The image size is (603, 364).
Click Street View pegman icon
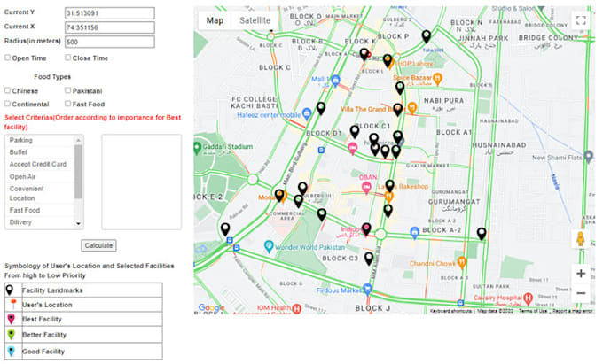click(581, 239)
